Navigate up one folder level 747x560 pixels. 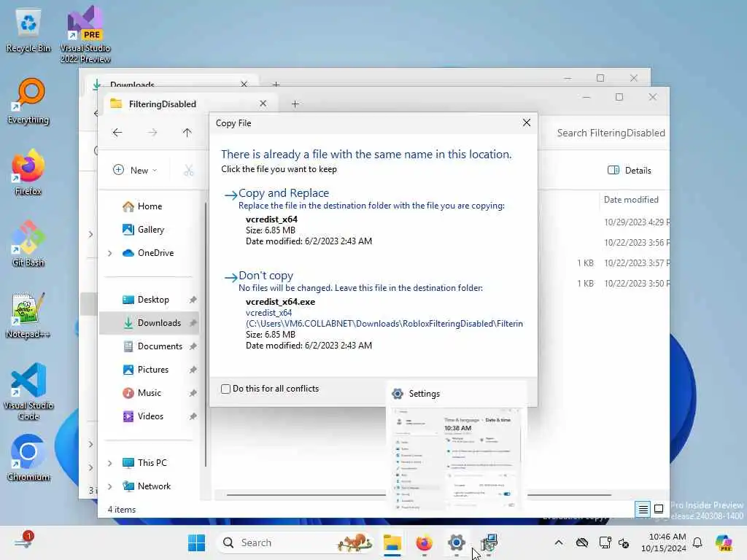click(x=187, y=133)
